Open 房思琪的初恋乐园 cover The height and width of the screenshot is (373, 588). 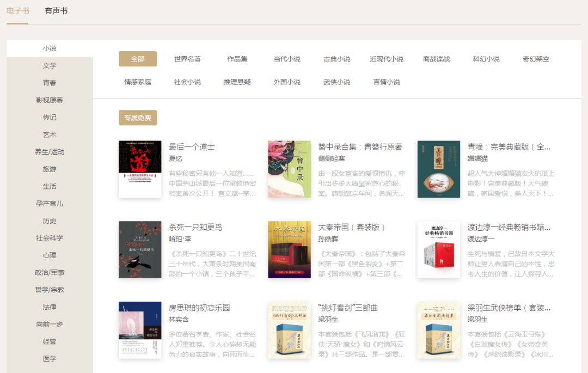(139, 330)
